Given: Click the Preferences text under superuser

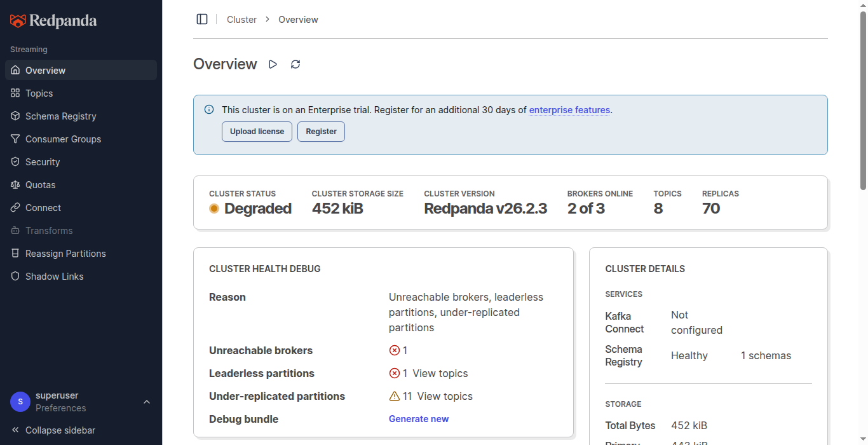Looking at the screenshot, I should 60,408.
